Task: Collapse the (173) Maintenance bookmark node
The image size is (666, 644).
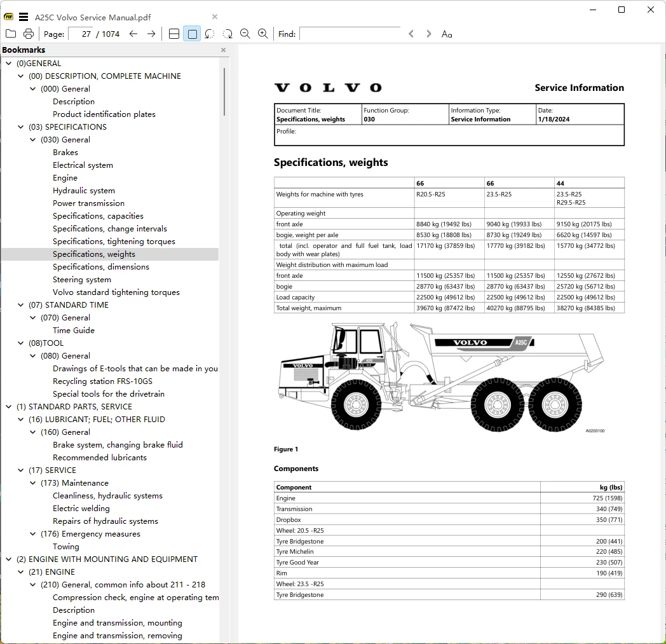Action: [32, 483]
